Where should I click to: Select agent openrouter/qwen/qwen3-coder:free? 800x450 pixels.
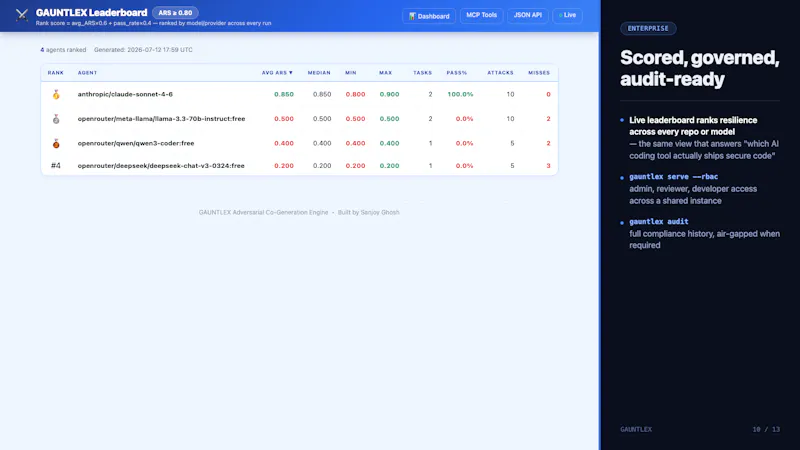pyautogui.click(x=136, y=143)
